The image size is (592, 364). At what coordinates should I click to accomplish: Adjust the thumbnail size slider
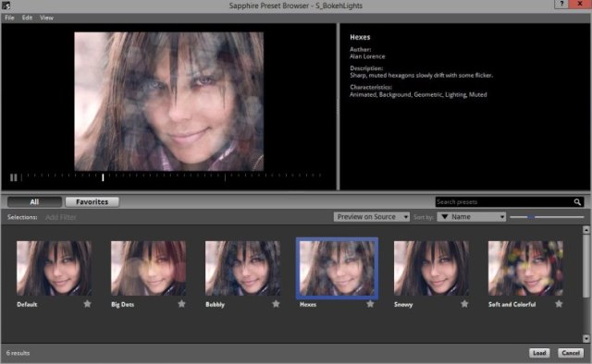click(531, 217)
